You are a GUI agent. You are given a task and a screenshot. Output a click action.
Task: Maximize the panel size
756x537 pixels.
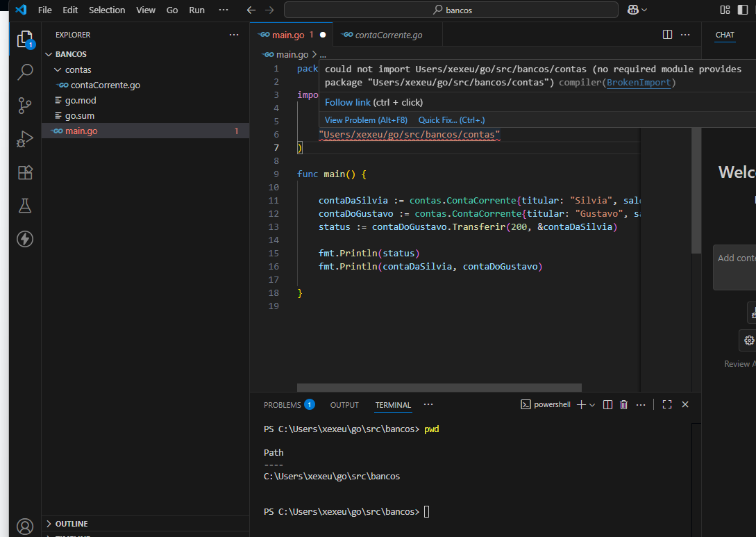(667, 405)
